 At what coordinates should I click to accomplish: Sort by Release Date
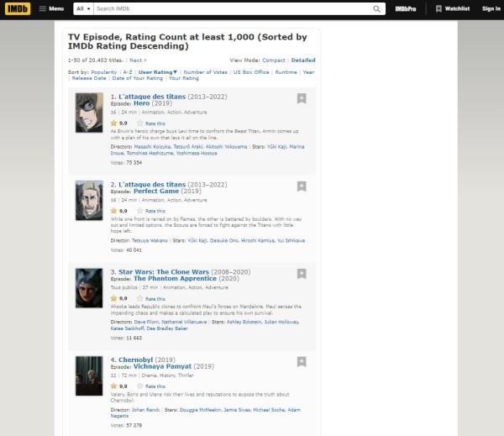(x=89, y=78)
